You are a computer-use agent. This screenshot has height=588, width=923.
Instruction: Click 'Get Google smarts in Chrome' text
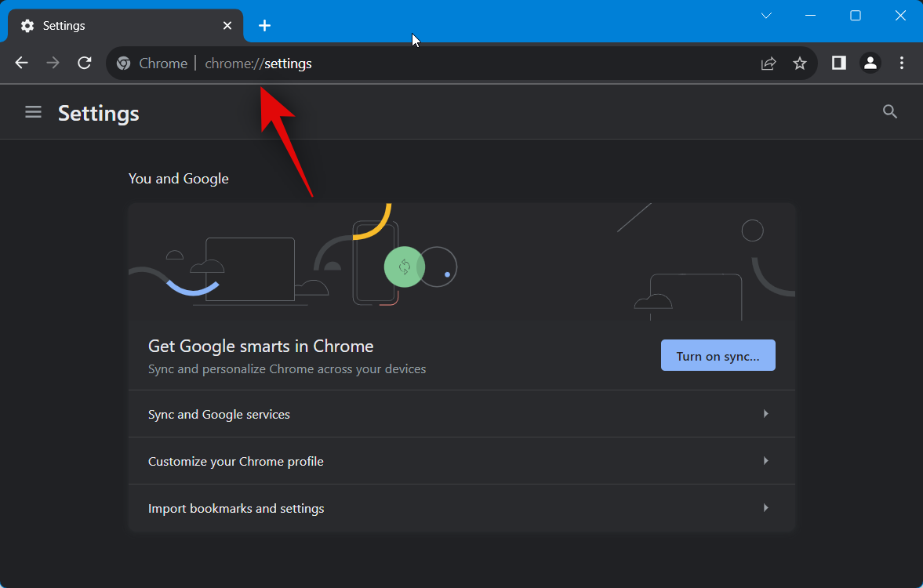261,346
